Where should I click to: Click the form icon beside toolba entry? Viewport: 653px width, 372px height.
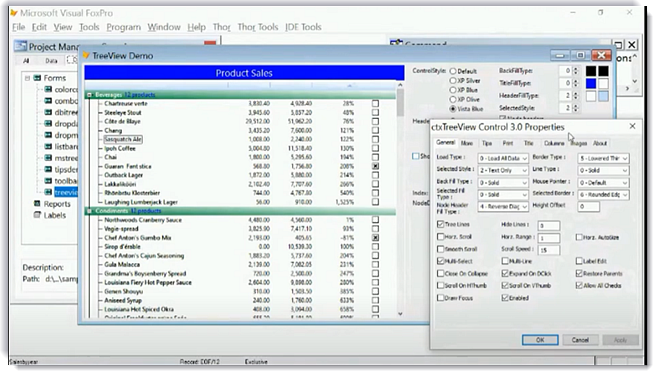click(x=48, y=180)
